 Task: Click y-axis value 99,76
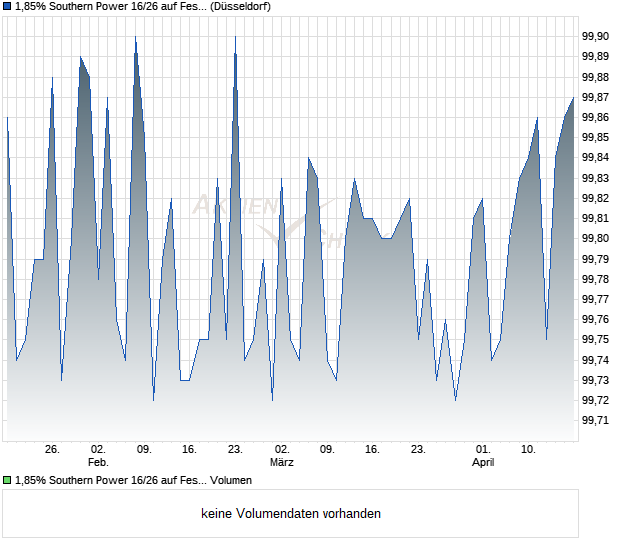pos(595,320)
